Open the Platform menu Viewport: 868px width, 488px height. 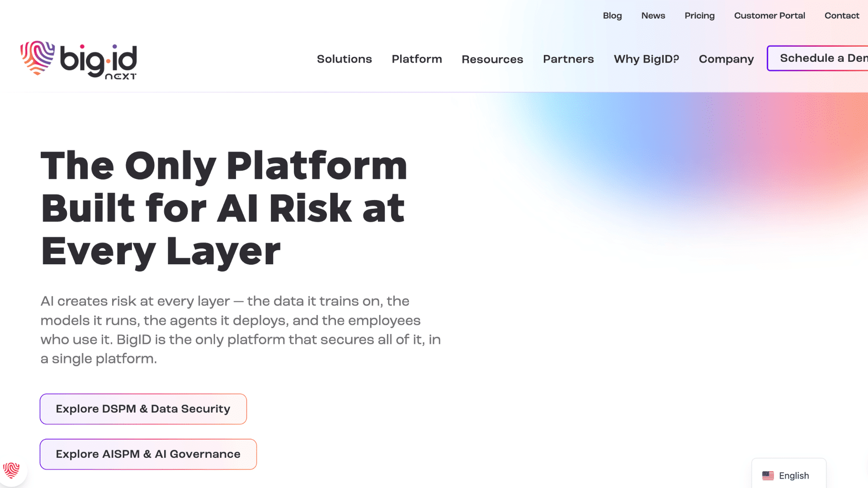point(417,59)
